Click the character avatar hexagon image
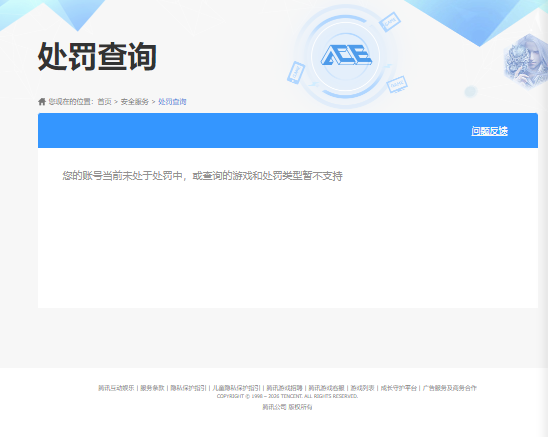548x437 pixels. tap(526, 62)
